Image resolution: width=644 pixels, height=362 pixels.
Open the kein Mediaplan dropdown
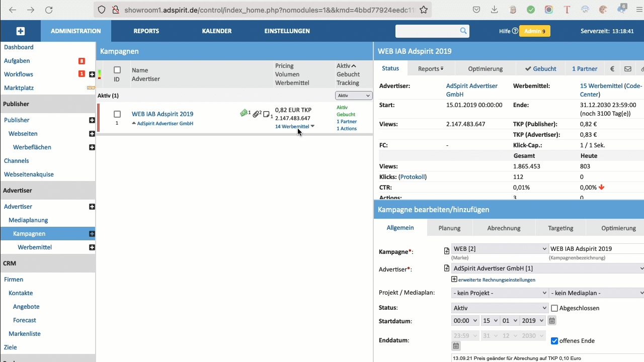tap(597, 293)
